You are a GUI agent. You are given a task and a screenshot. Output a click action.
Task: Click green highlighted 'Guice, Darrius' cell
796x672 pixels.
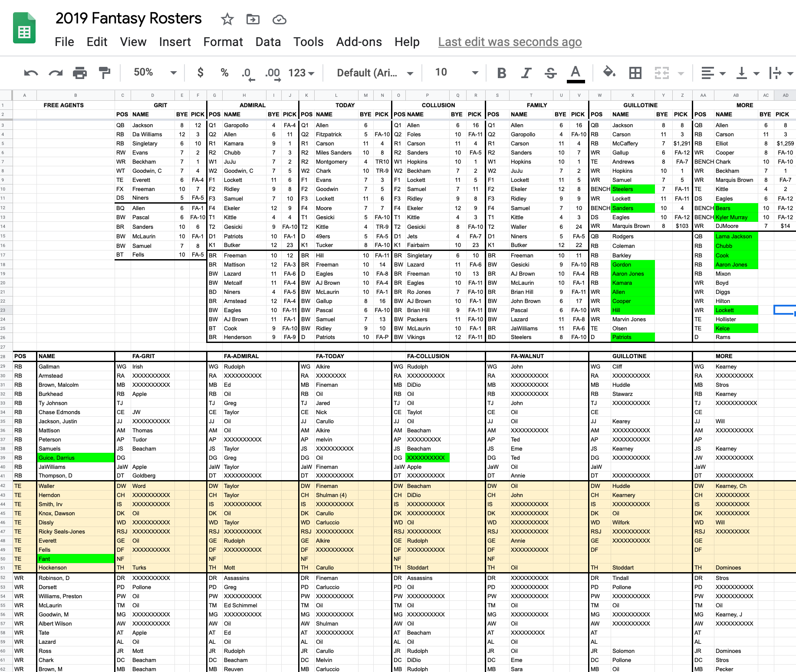(x=76, y=458)
